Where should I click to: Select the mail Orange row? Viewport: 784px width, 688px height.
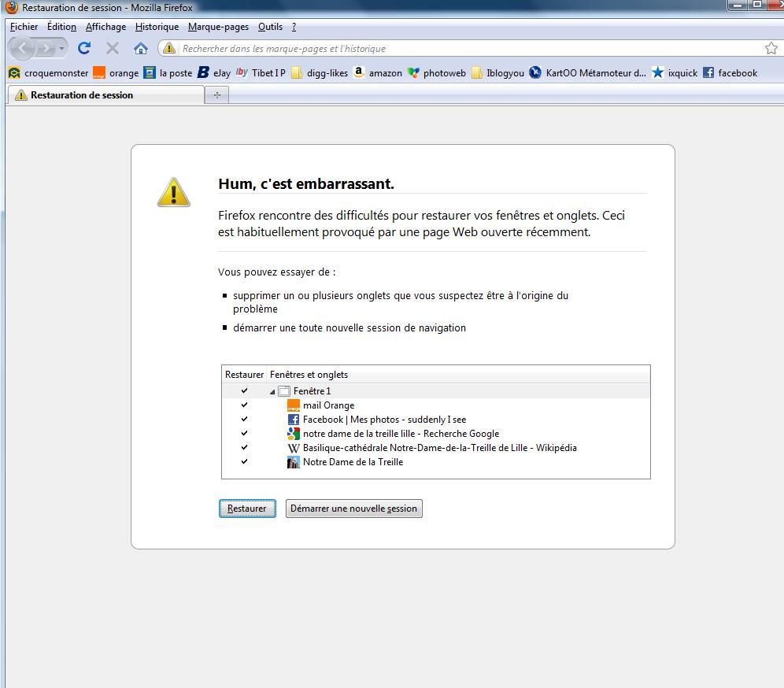click(x=435, y=405)
